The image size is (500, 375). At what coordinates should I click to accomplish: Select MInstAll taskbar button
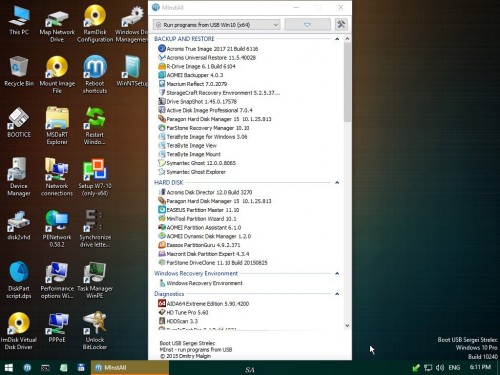[x=130, y=368]
